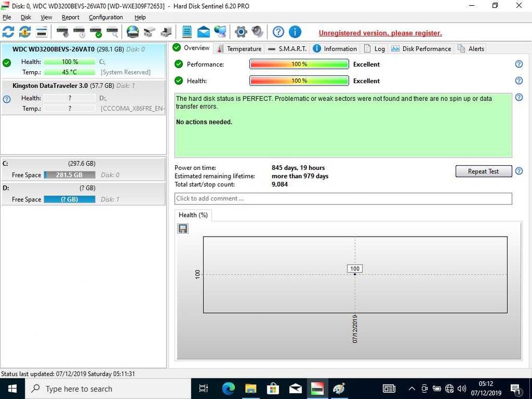This screenshot has height=399, width=532.
Task: Click the help icon next to Repeat Test
Action: (519, 171)
